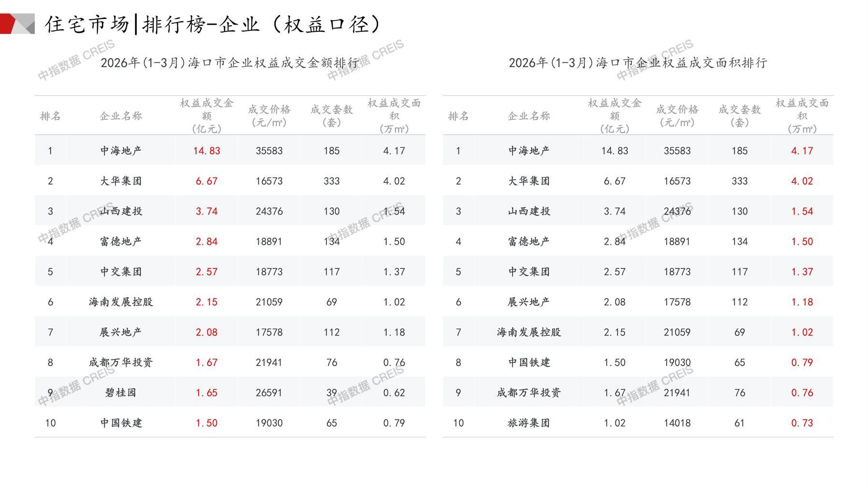Image resolution: width=868 pixels, height=488 pixels.
Task: Click the red logo beside the slide title
Action: click(x=17, y=24)
